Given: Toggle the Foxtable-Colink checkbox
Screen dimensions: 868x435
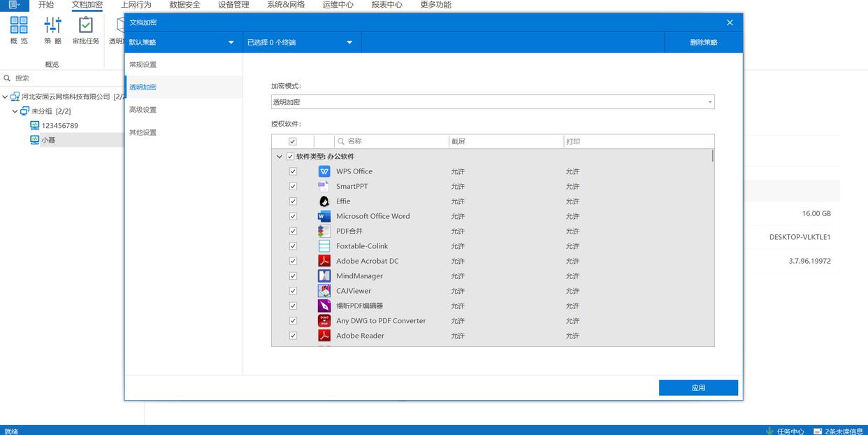Looking at the screenshot, I should point(293,246).
